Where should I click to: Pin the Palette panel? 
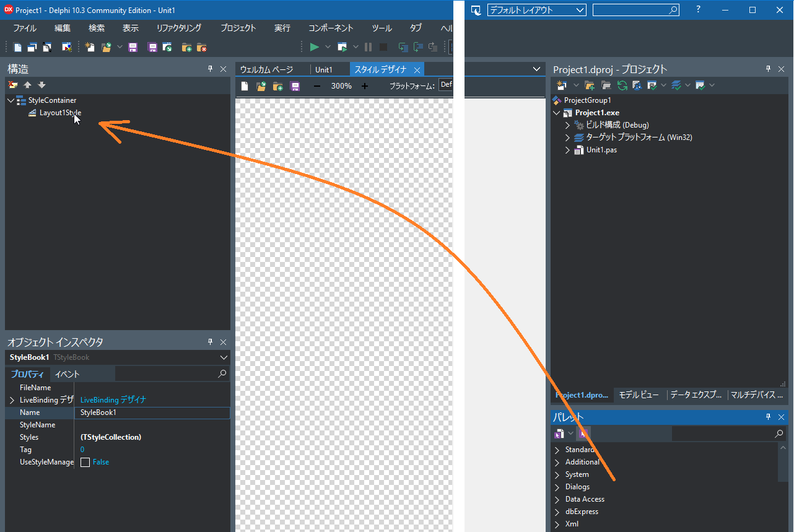tap(768, 417)
